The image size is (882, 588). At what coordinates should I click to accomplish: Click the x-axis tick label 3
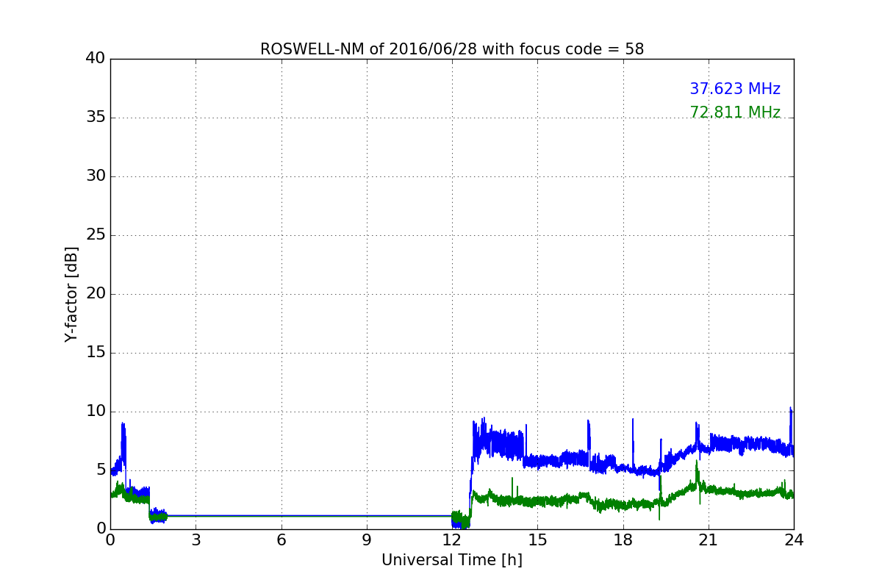pyautogui.click(x=196, y=540)
